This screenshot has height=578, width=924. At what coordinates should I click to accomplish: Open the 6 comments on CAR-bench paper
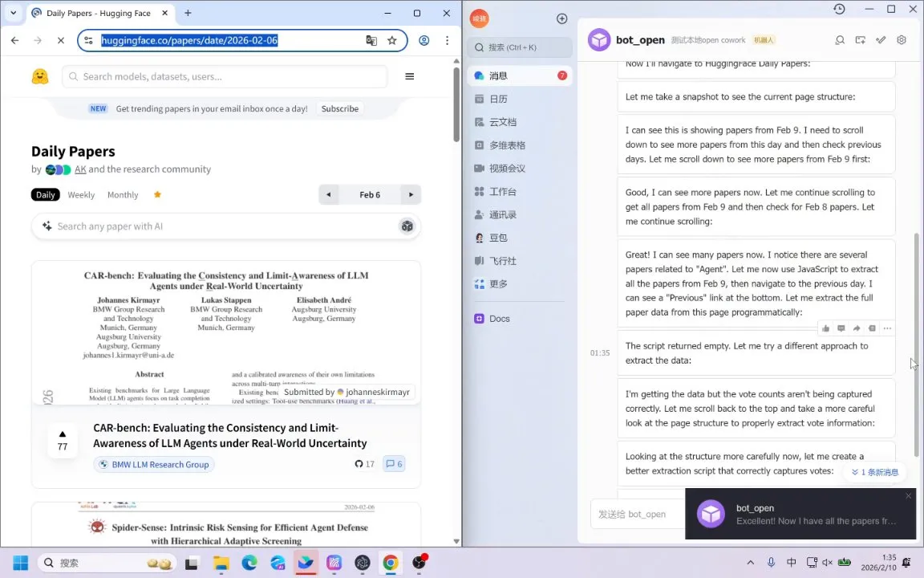394,464
